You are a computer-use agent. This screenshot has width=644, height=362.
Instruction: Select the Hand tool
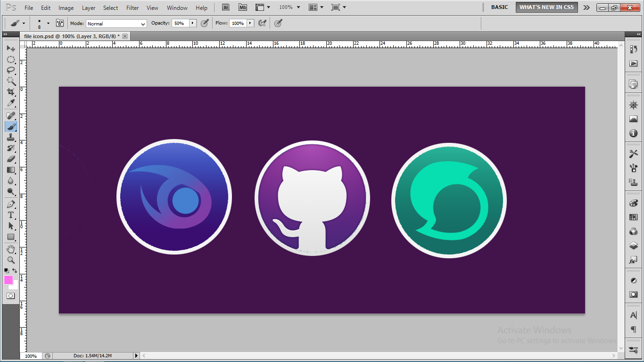click(x=10, y=249)
